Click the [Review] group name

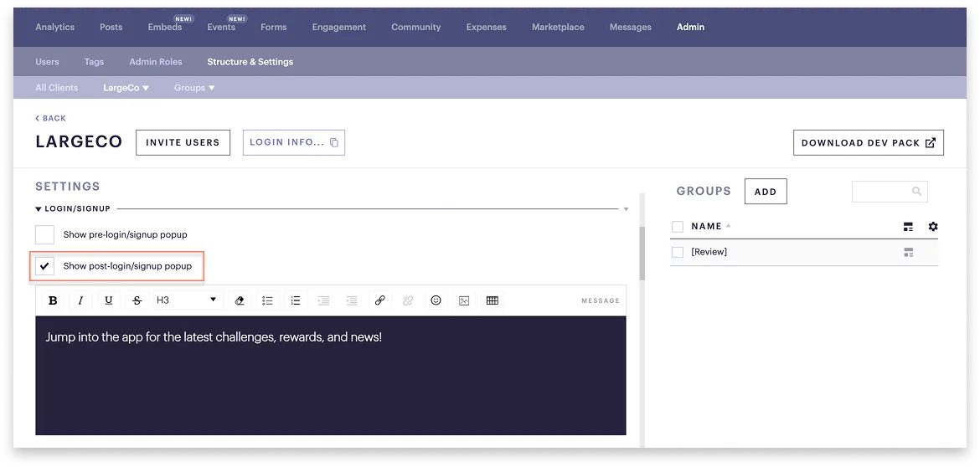[709, 252]
